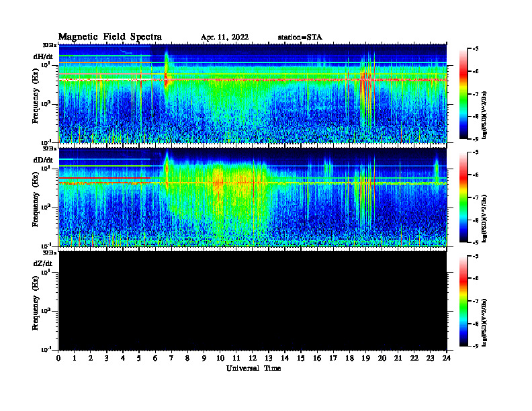The height and width of the screenshot is (411, 532).
Task: Click hour "2" on the time axis
Action: pyautogui.click(x=91, y=359)
